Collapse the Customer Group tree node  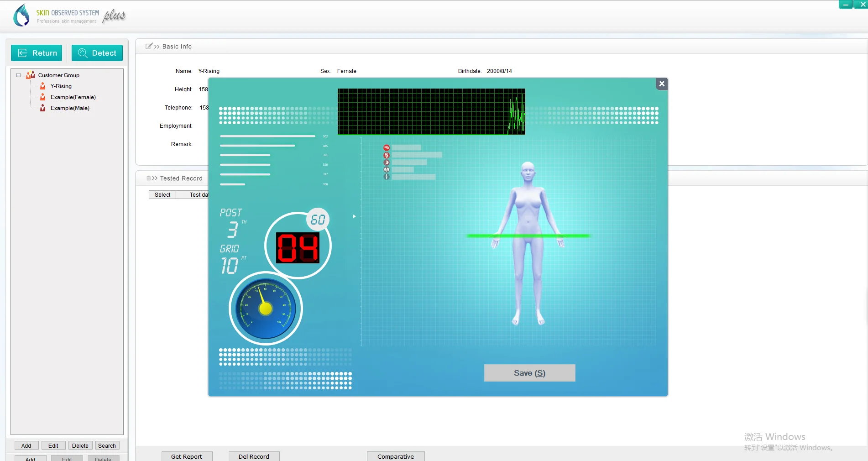[x=19, y=75]
